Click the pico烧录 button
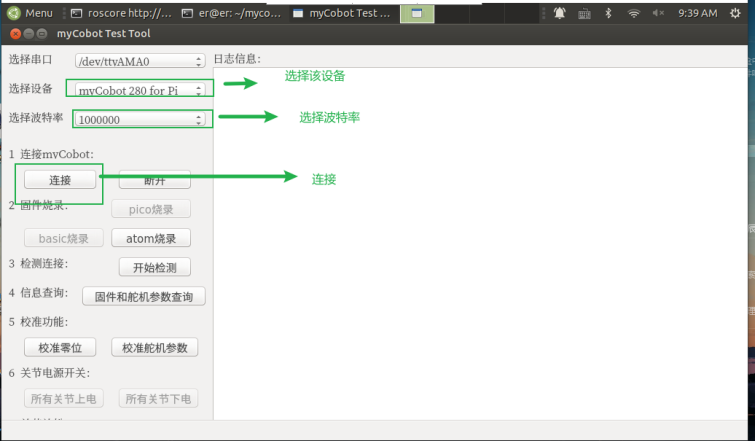755x441 pixels. click(x=151, y=209)
